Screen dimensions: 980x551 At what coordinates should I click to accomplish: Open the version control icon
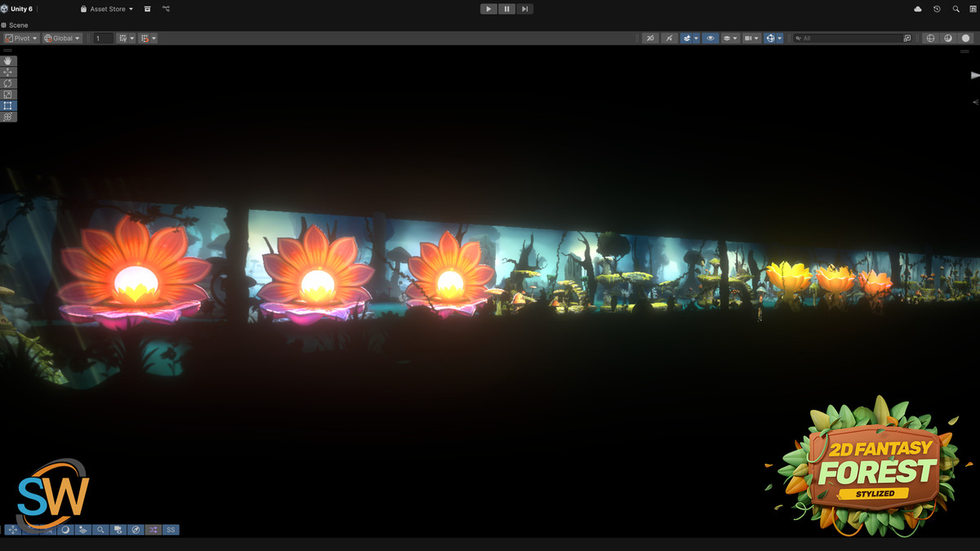click(166, 9)
